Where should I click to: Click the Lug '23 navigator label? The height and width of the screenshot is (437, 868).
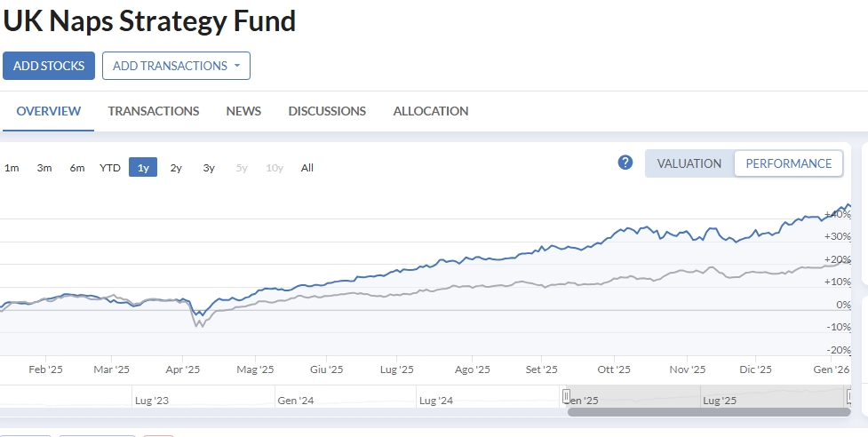152,401
